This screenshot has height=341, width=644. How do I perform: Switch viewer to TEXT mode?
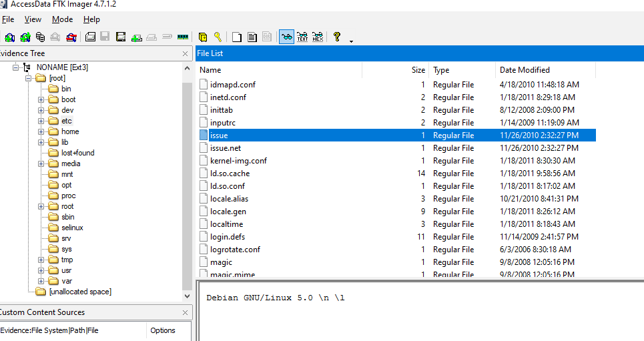pyautogui.click(x=302, y=37)
